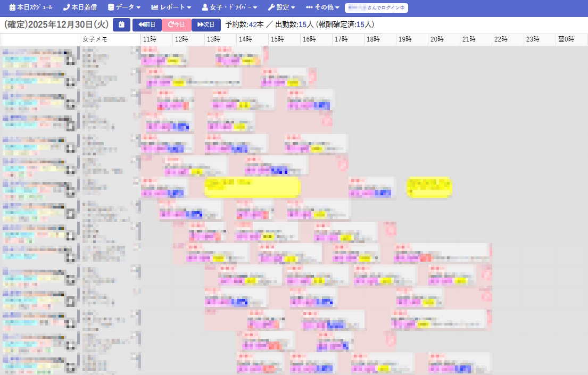Viewport: 588px width, 375px height.
Task: Jump to today using 今日 button
Action: (x=176, y=25)
